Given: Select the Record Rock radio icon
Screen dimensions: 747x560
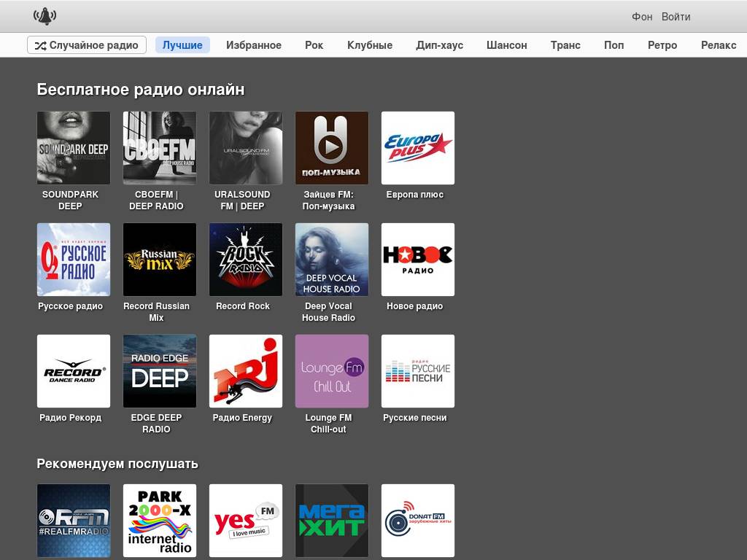Looking at the screenshot, I should (x=245, y=260).
